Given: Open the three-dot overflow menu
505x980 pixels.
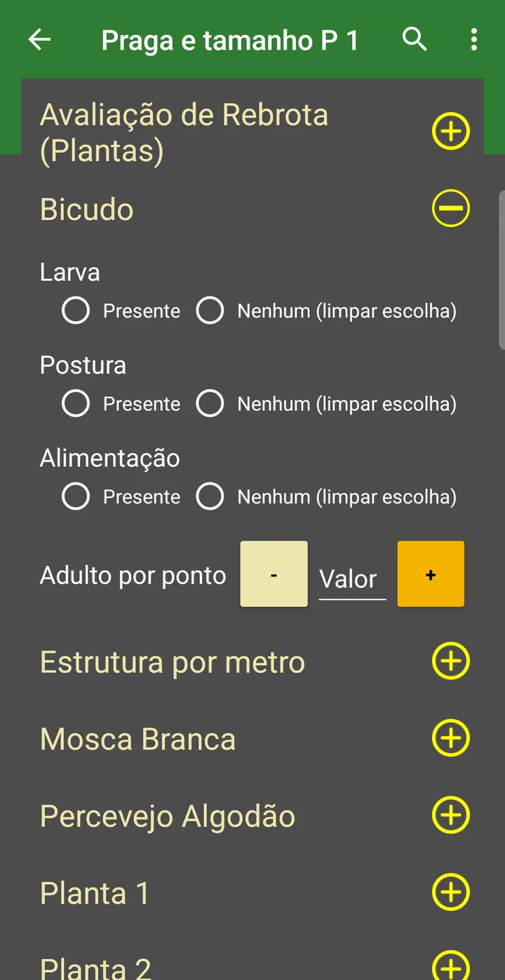Looking at the screenshot, I should [474, 40].
